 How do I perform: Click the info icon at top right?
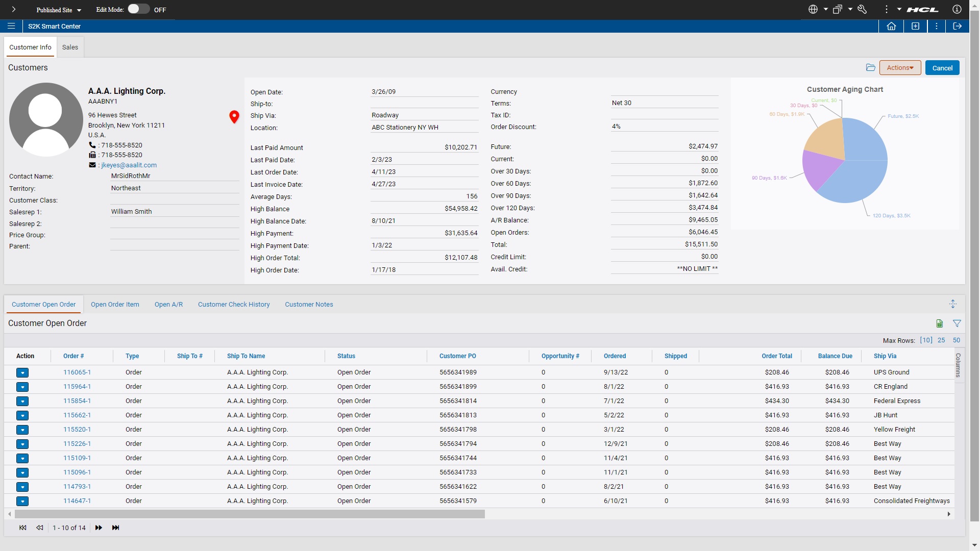957,9
